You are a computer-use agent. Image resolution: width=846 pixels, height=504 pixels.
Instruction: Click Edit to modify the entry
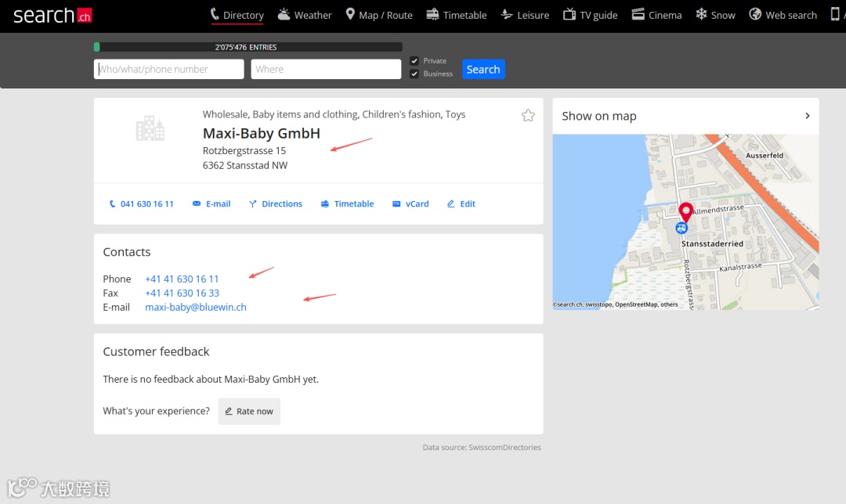(x=461, y=203)
